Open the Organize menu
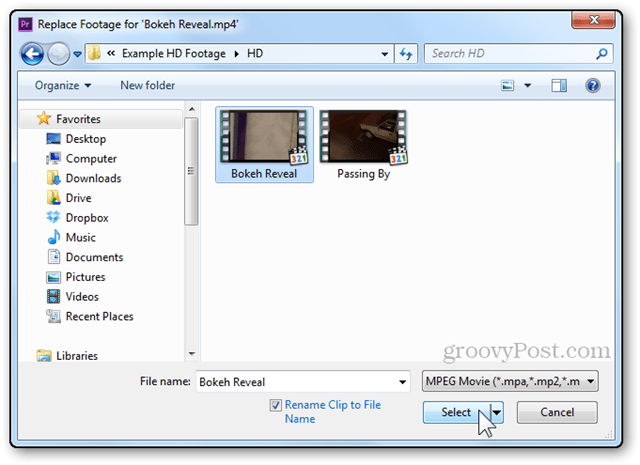640x465 pixels. [x=62, y=85]
